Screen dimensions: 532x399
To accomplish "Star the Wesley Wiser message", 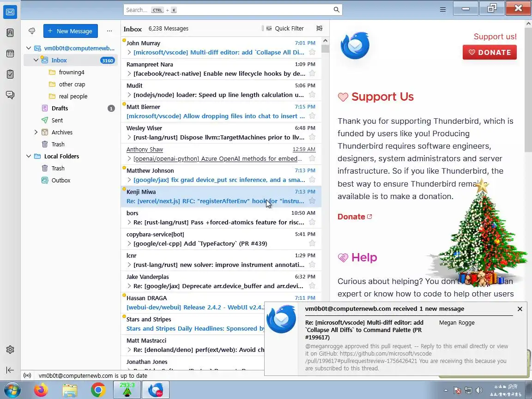I will tap(312, 137).
